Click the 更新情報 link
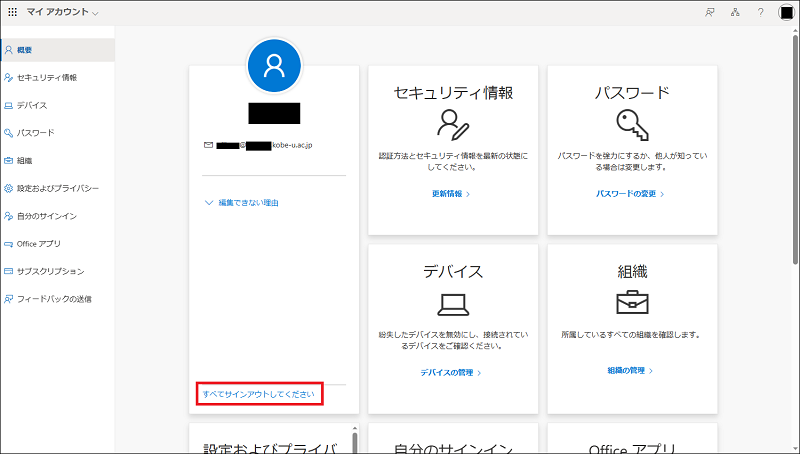The height and width of the screenshot is (454, 800). pos(451,194)
